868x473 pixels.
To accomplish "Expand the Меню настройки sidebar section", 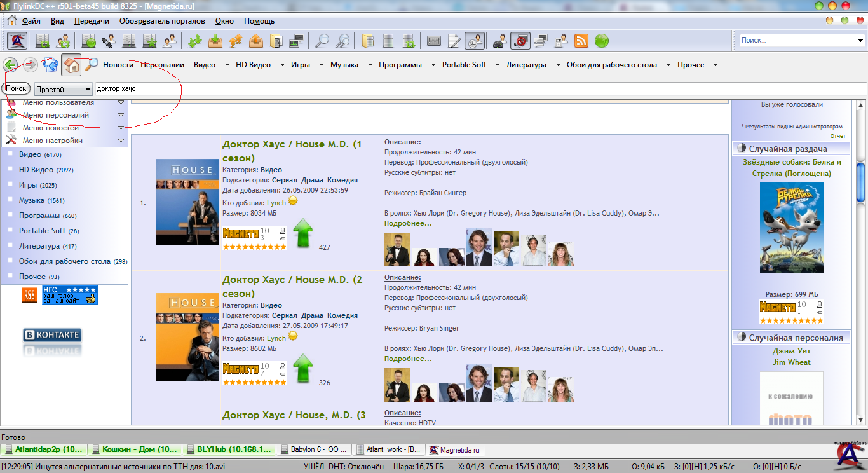I will 121,141.
